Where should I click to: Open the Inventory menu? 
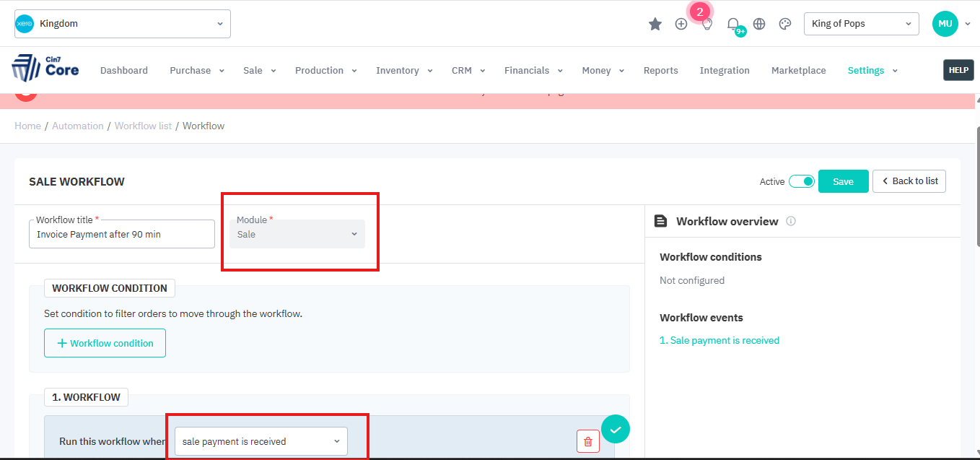click(x=403, y=71)
